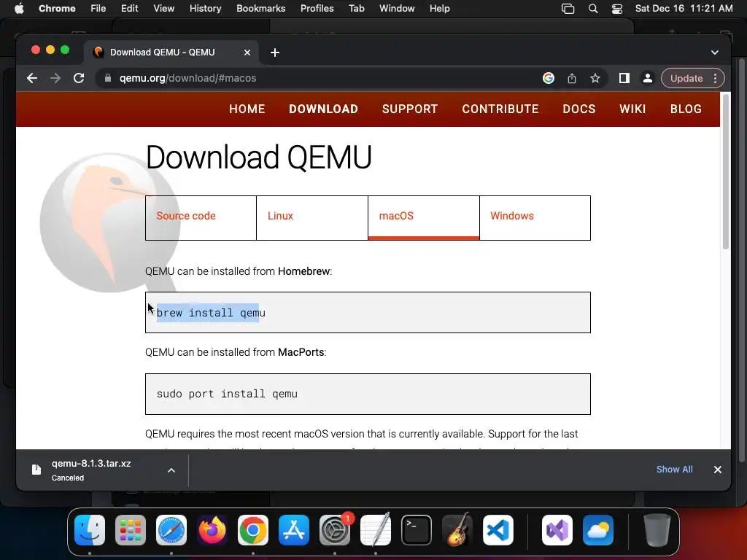The width and height of the screenshot is (747, 560).
Task: Open the DOWNLOAD nav link
Action: coord(323,109)
